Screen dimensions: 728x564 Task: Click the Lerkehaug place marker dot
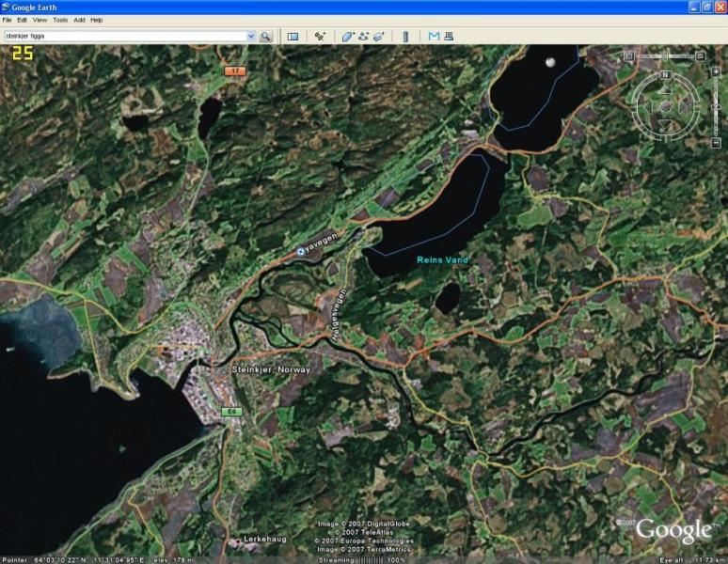pos(238,541)
